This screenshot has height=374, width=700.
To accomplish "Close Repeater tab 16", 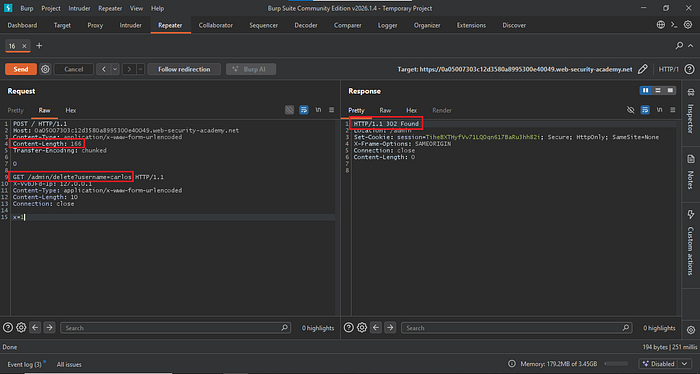I will click(x=24, y=46).
